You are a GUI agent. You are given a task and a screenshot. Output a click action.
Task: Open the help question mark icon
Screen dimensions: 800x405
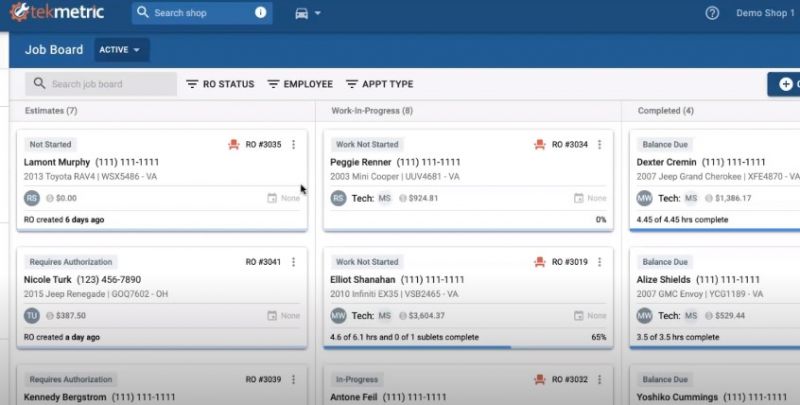[712, 13]
